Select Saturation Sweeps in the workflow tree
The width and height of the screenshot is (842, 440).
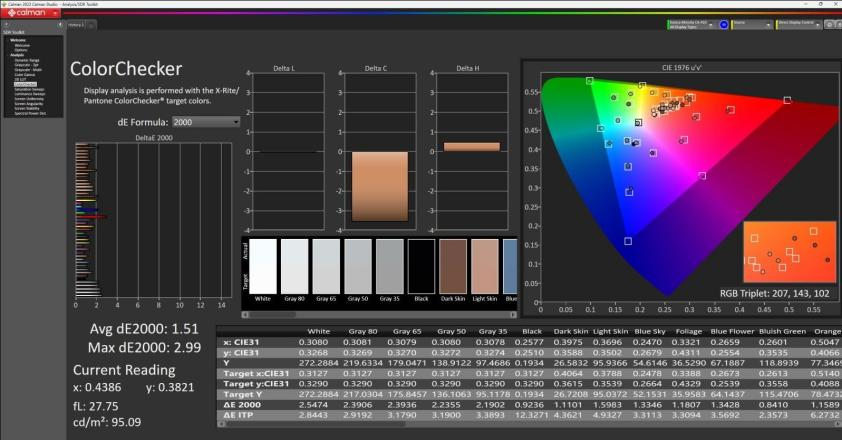[30, 89]
